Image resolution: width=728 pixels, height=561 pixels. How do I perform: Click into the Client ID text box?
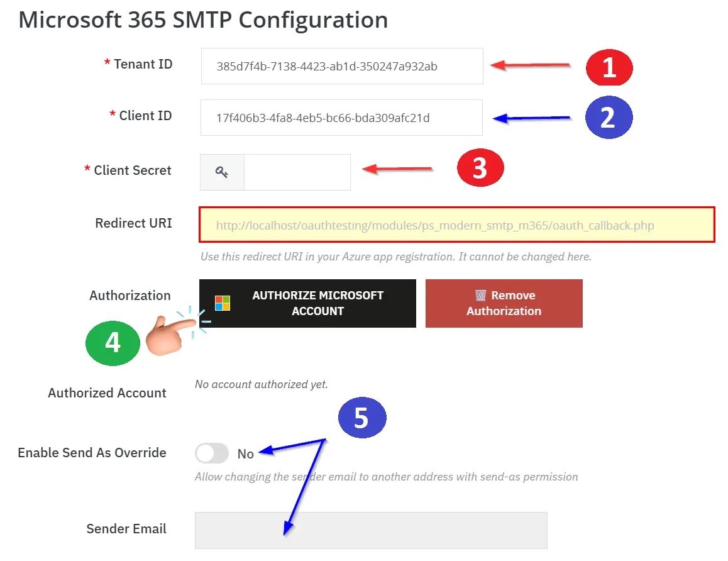[341, 118]
